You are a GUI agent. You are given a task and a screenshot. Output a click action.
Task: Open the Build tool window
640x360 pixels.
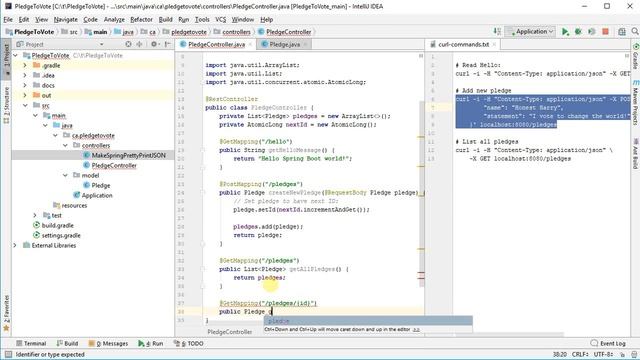coord(67,344)
